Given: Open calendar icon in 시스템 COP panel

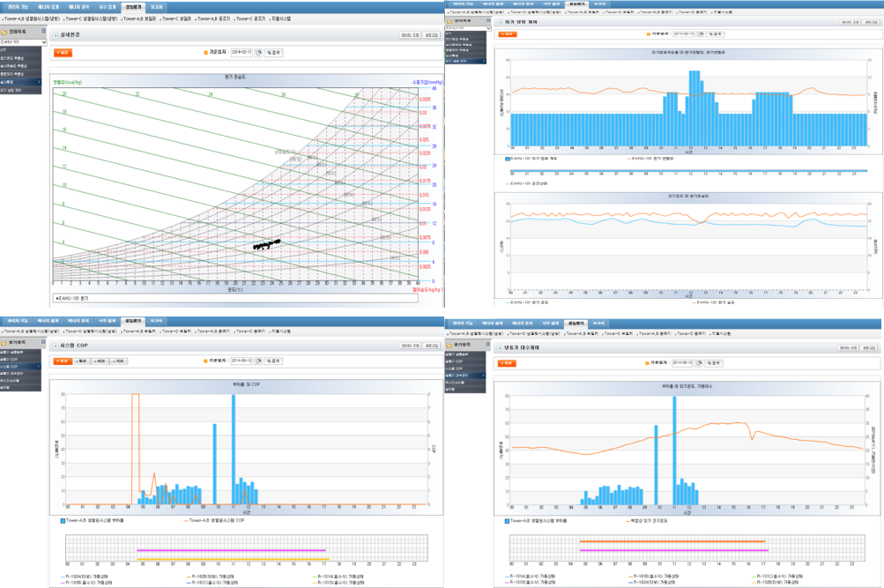Looking at the screenshot, I should pyautogui.click(x=259, y=361).
